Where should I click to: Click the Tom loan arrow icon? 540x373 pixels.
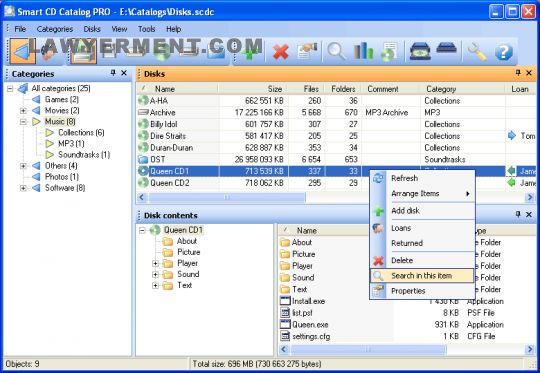(512, 136)
